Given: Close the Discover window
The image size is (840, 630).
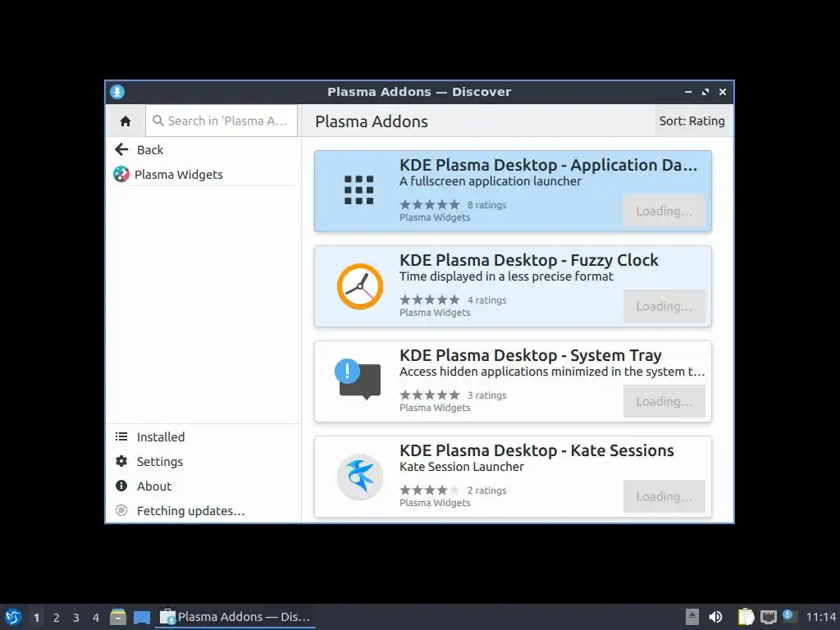Looking at the screenshot, I should [722, 92].
